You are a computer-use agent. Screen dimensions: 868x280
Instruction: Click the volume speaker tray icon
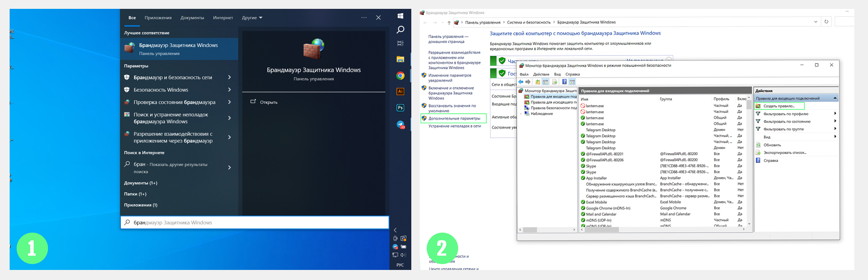[403, 255]
